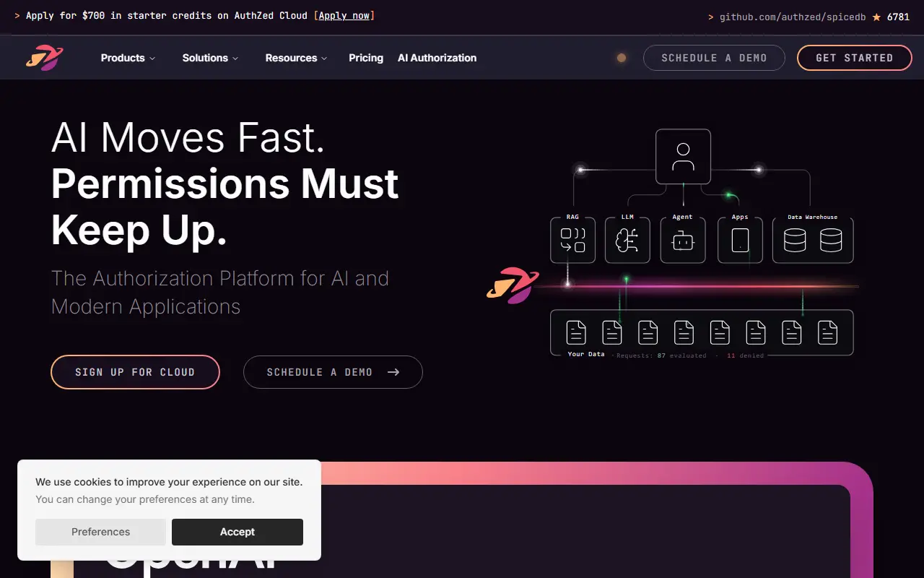Image resolution: width=924 pixels, height=578 pixels.
Task: Accept the cookies
Action: (x=237, y=532)
